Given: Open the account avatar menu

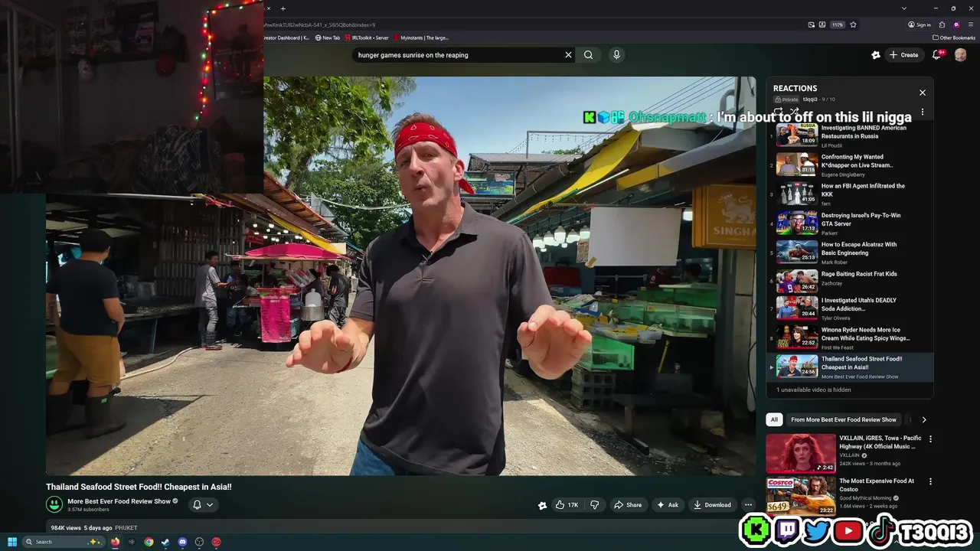Looking at the screenshot, I should [x=960, y=55].
